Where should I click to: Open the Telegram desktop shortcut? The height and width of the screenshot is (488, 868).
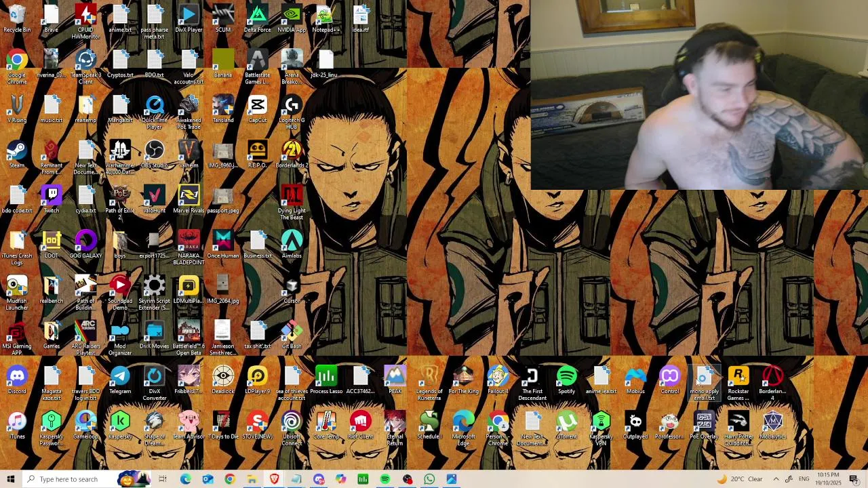[120, 380]
